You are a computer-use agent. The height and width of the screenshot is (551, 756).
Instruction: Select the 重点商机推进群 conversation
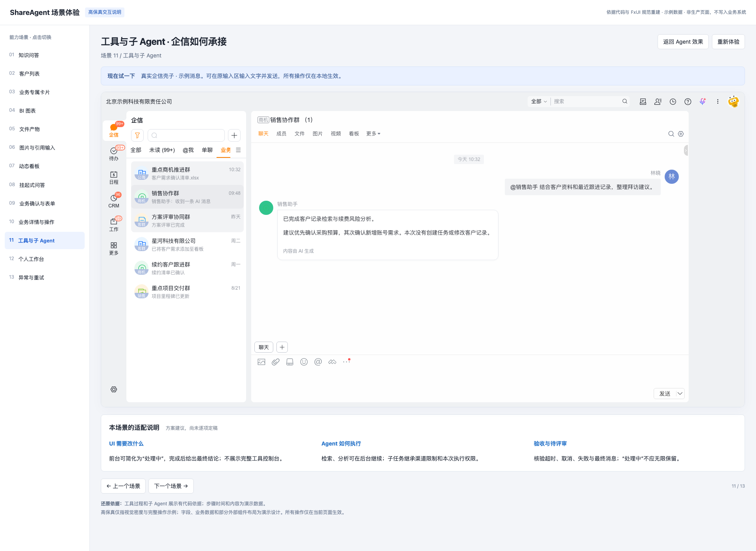187,173
